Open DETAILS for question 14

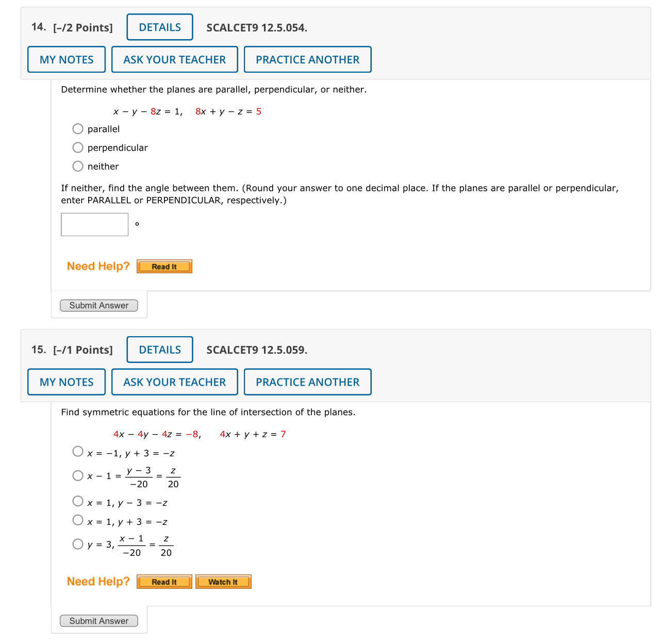coord(159,27)
